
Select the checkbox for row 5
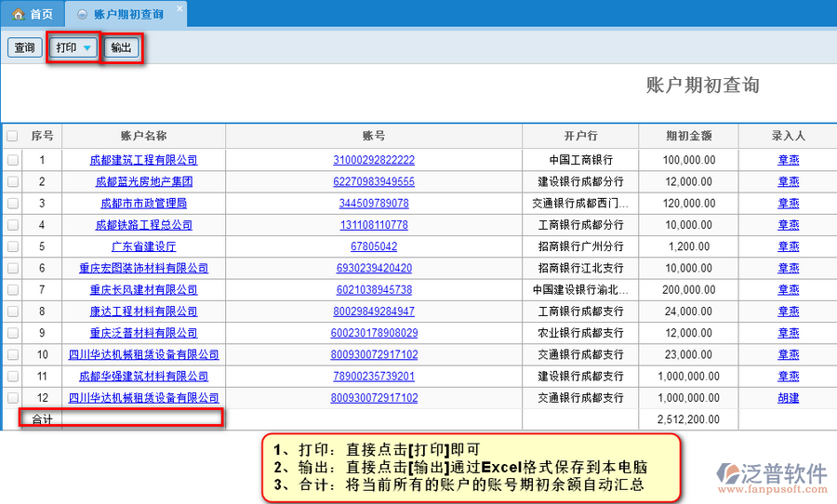pyautogui.click(x=12, y=246)
